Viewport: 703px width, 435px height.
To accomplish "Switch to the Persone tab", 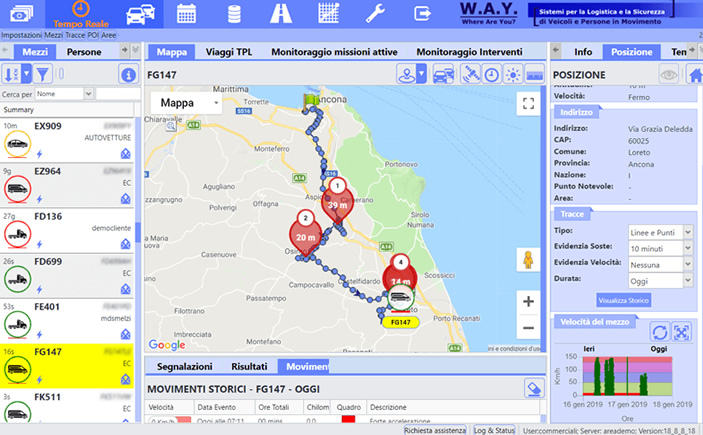I will pos(84,52).
